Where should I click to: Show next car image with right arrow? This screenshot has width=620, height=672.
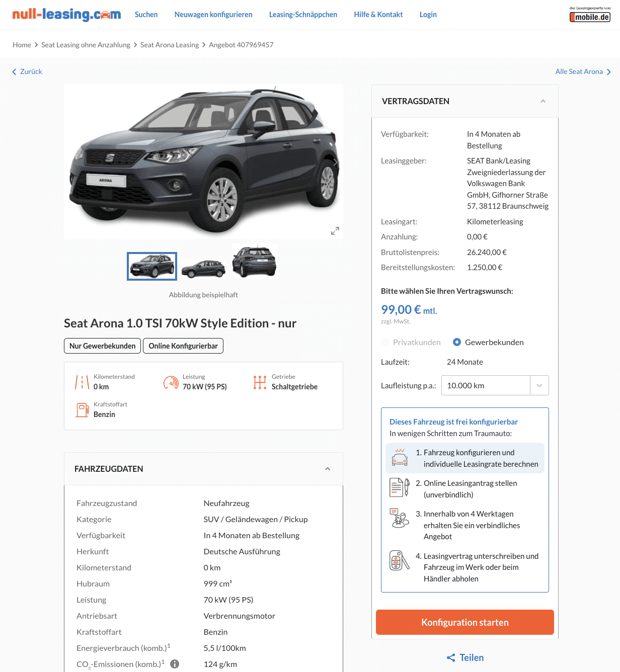coord(335,162)
